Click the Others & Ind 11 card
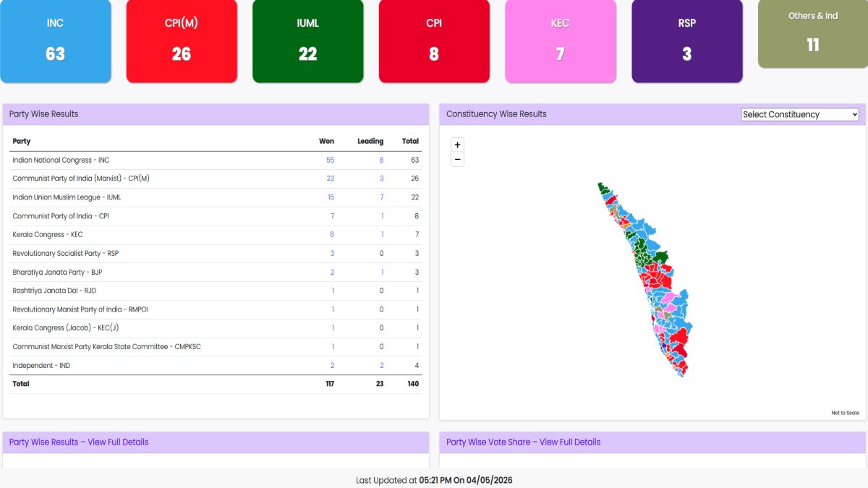The height and width of the screenshot is (488, 868). 813,34
